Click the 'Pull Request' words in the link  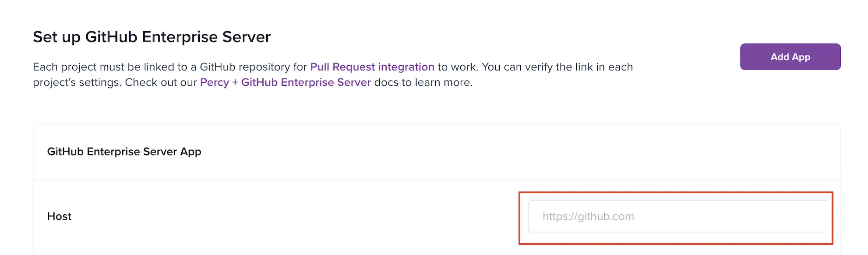(342, 67)
